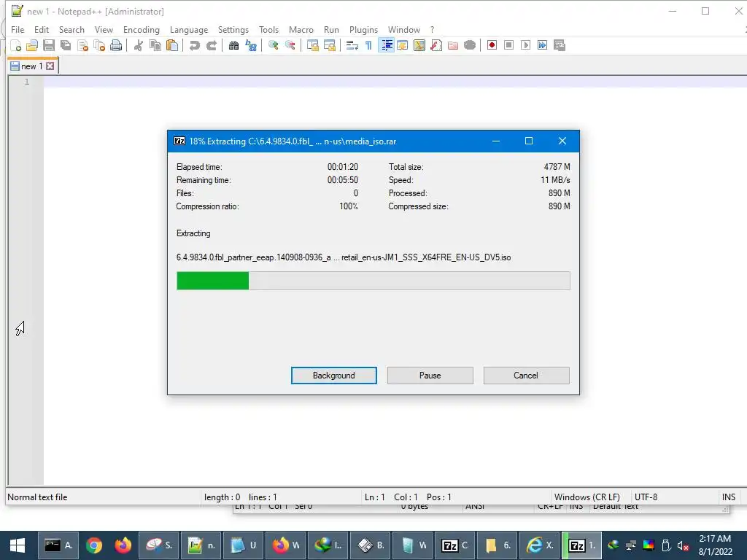This screenshot has height=560, width=747.
Task: Open the Function List toolbar icon
Action: click(436, 45)
